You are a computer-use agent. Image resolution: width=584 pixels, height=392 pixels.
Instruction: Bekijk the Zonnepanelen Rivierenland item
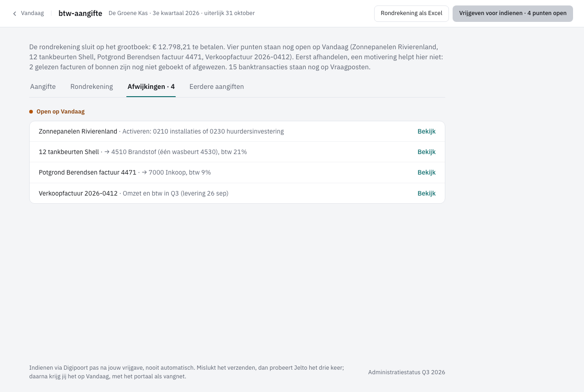point(427,131)
